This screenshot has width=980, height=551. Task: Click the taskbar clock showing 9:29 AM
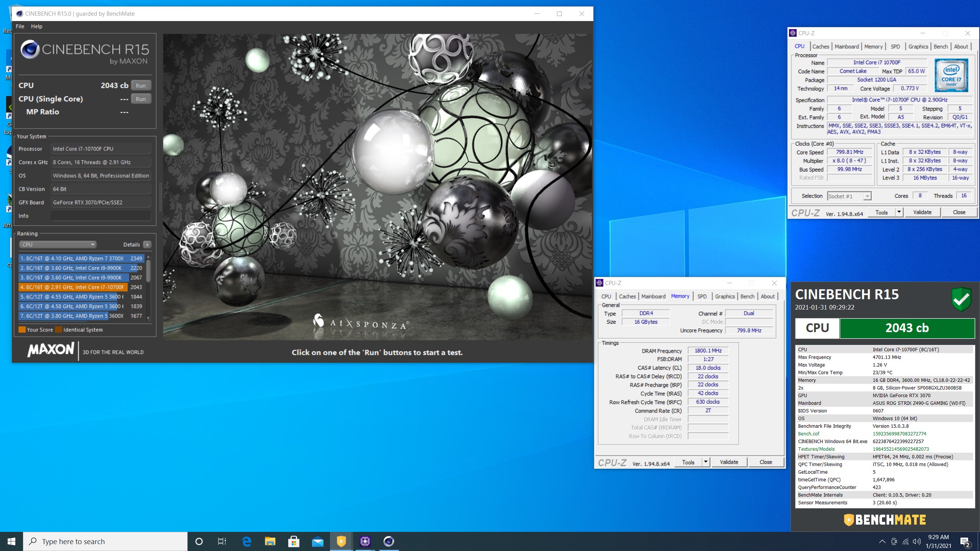[938, 541]
